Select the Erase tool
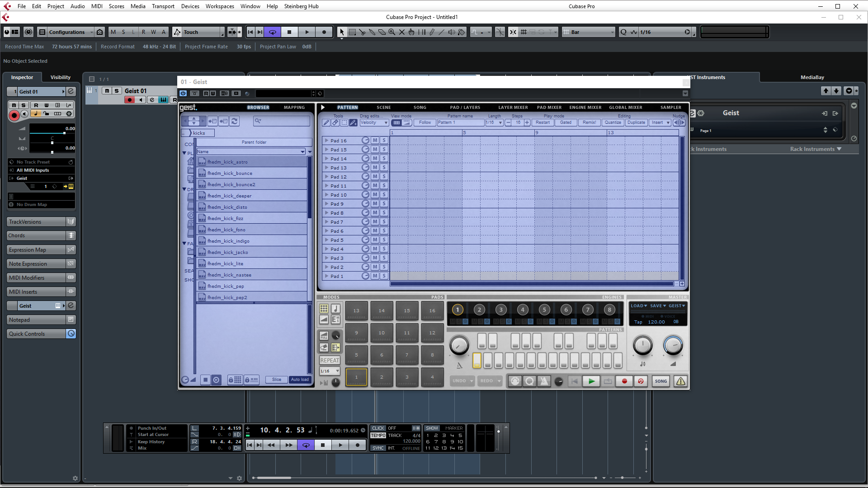 (382, 32)
